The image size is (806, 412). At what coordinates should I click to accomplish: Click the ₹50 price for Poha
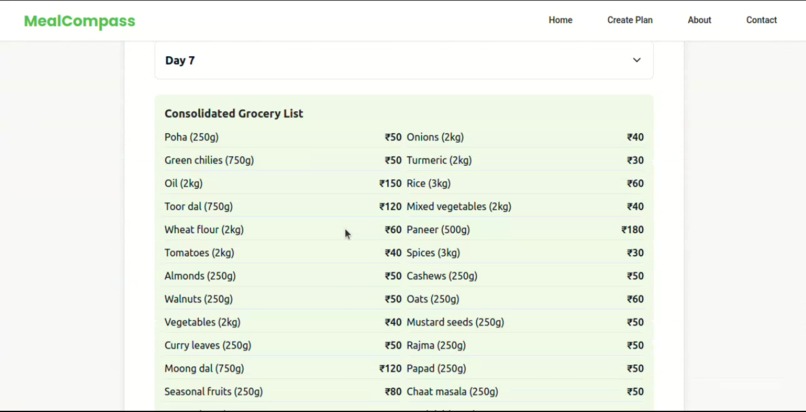tap(393, 137)
